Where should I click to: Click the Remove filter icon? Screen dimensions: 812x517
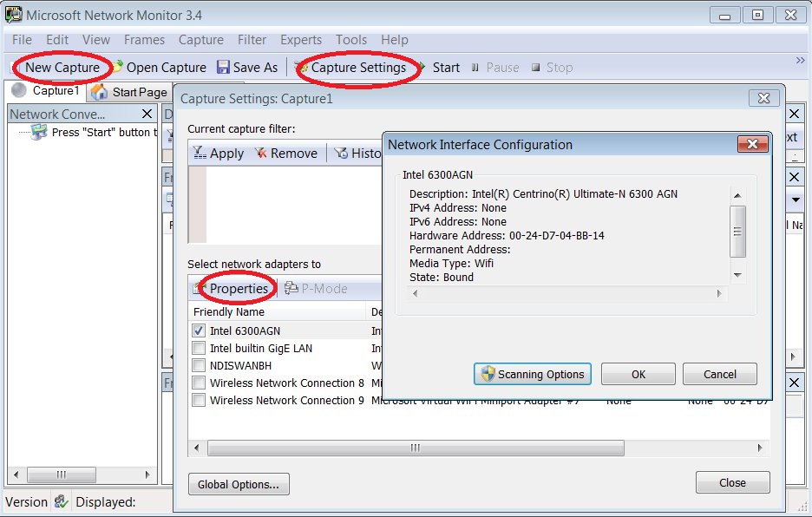(260, 153)
